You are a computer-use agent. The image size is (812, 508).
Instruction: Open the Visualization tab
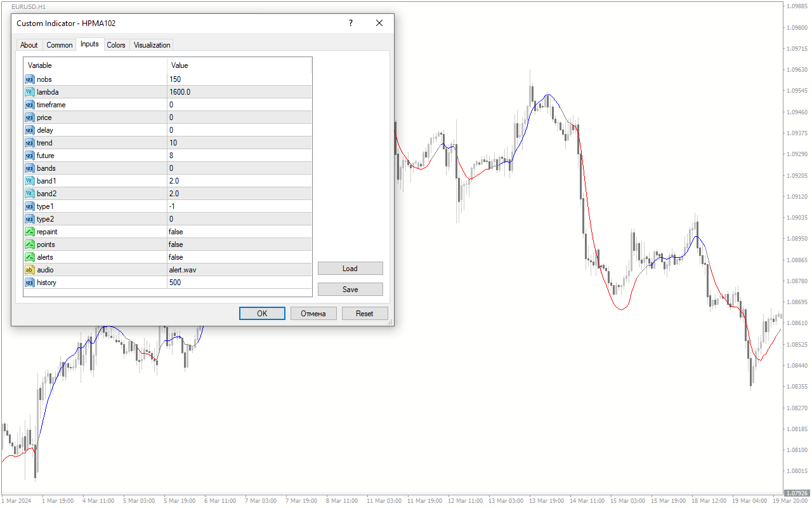pos(152,45)
